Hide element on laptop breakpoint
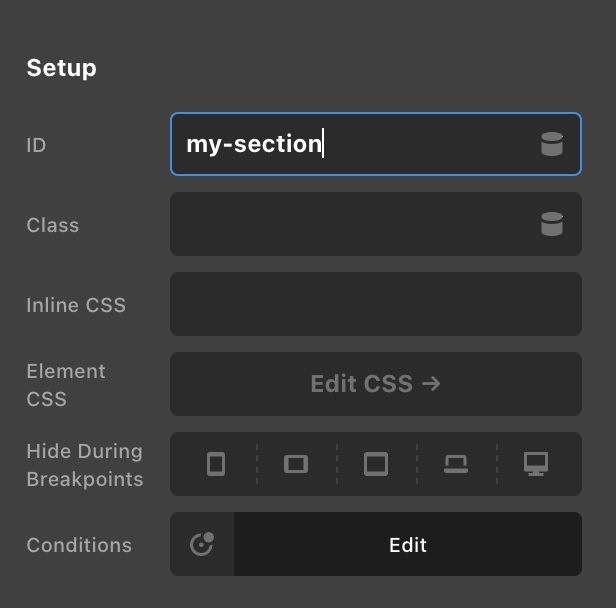The height and width of the screenshot is (608, 616). click(456, 464)
